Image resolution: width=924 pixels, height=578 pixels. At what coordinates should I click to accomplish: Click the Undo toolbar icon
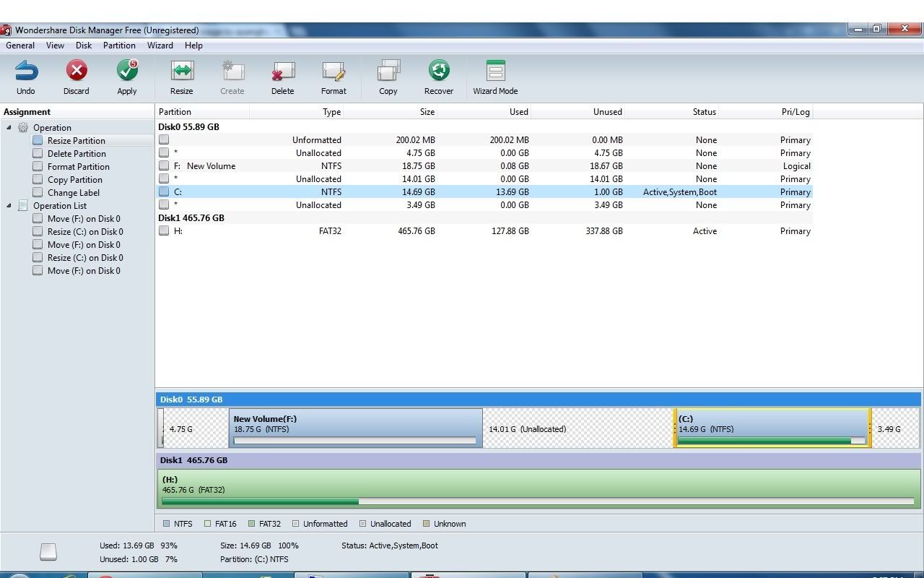click(x=26, y=71)
